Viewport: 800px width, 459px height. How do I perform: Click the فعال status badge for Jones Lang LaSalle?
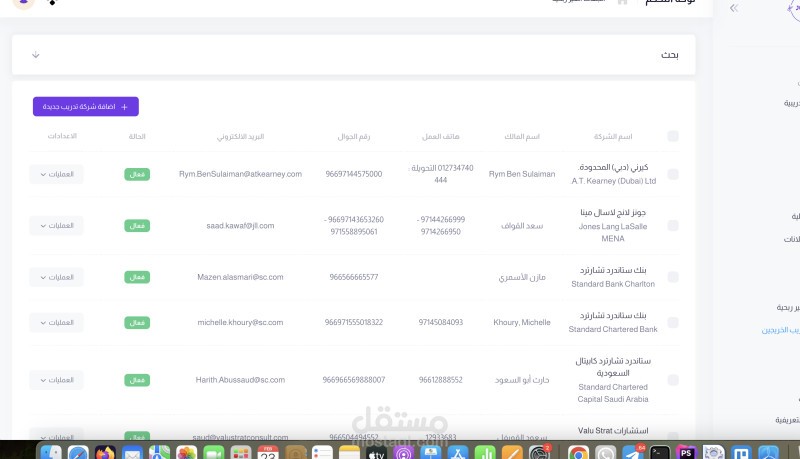tap(137, 225)
